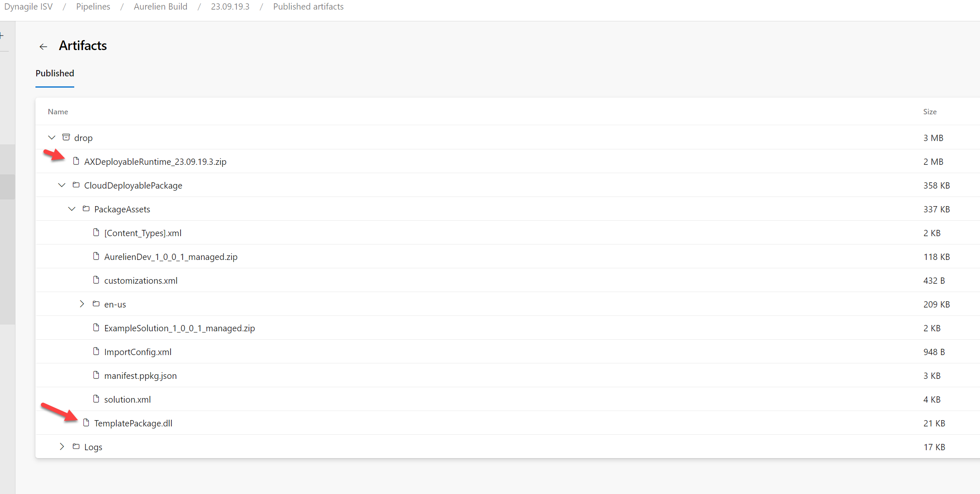Click the Name column header

point(58,111)
